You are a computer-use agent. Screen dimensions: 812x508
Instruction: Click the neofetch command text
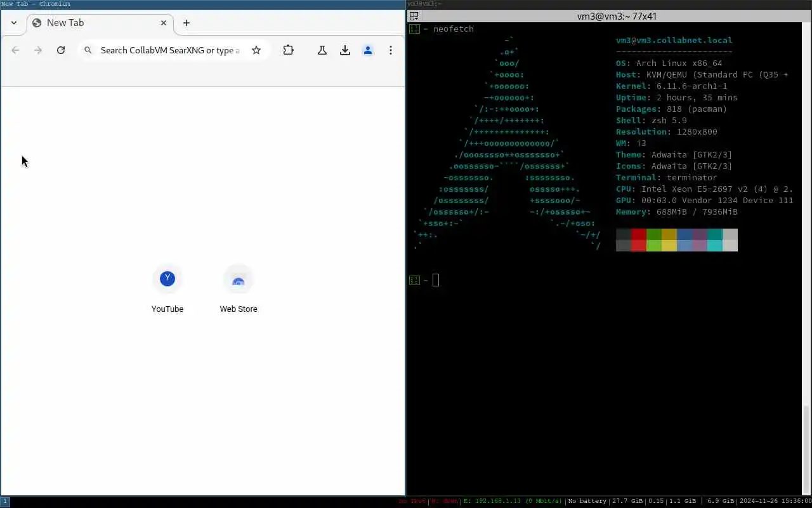[x=454, y=29]
